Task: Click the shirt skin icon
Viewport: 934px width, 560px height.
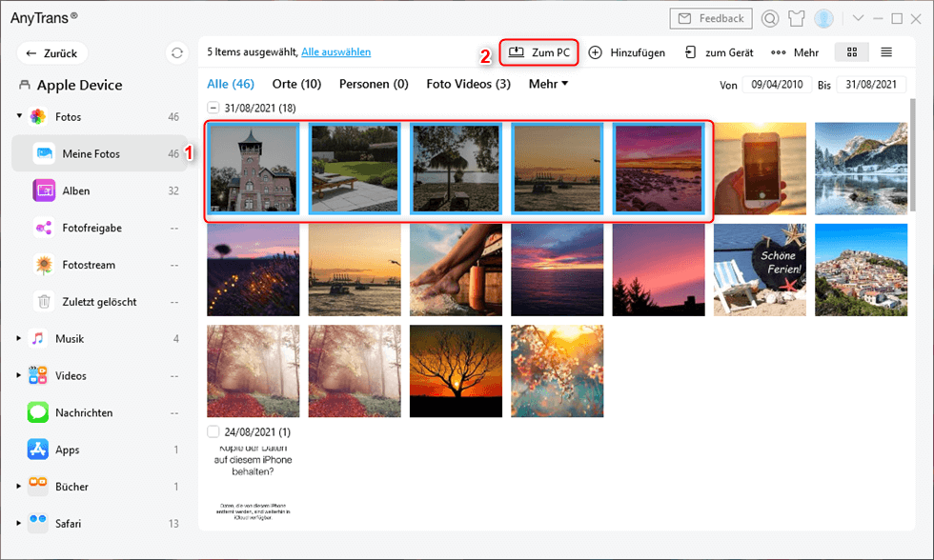Action: (797, 18)
